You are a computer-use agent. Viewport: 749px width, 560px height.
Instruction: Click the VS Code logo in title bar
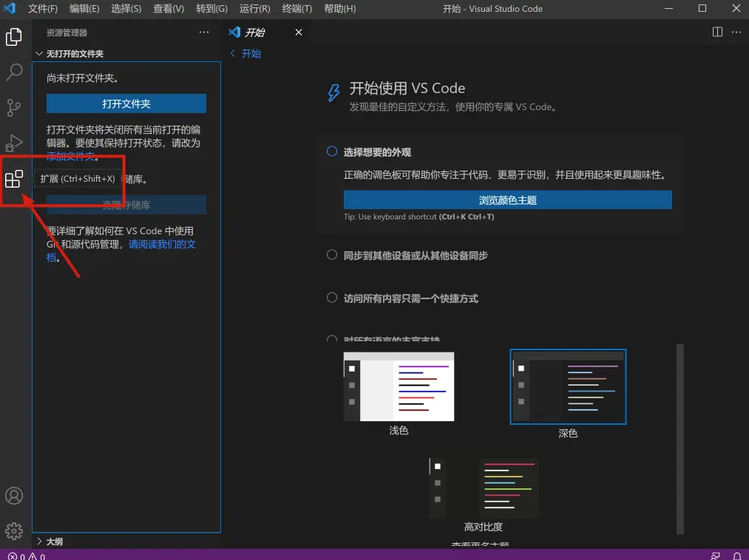tap(10, 8)
